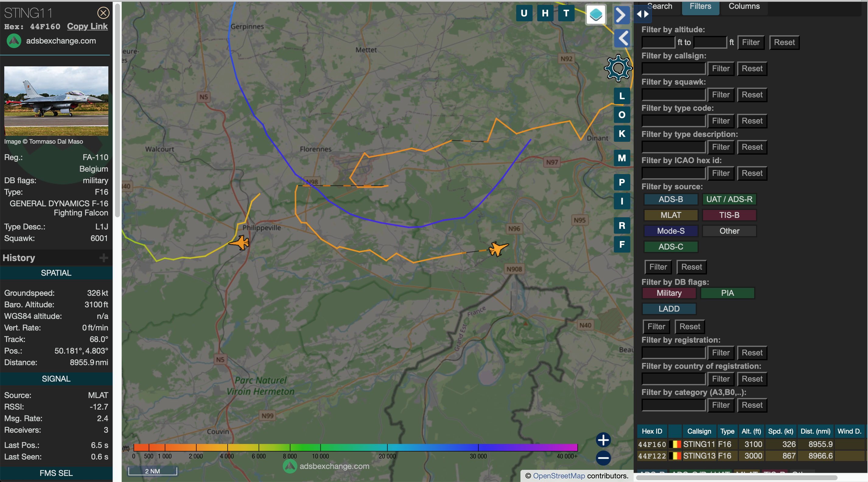Viewport: 868px width, 482px height.
Task: Toggle the MLAT source filter
Action: [x=670, y=215]
